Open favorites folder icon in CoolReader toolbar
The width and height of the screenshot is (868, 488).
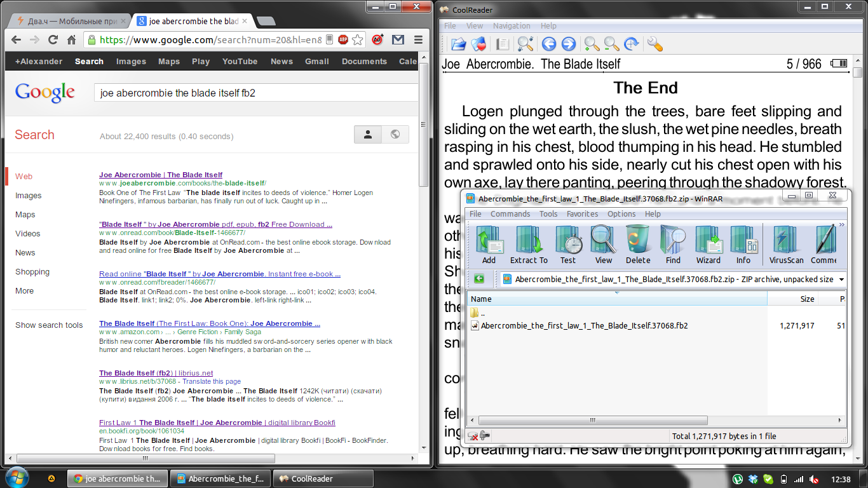pos(478,44)
